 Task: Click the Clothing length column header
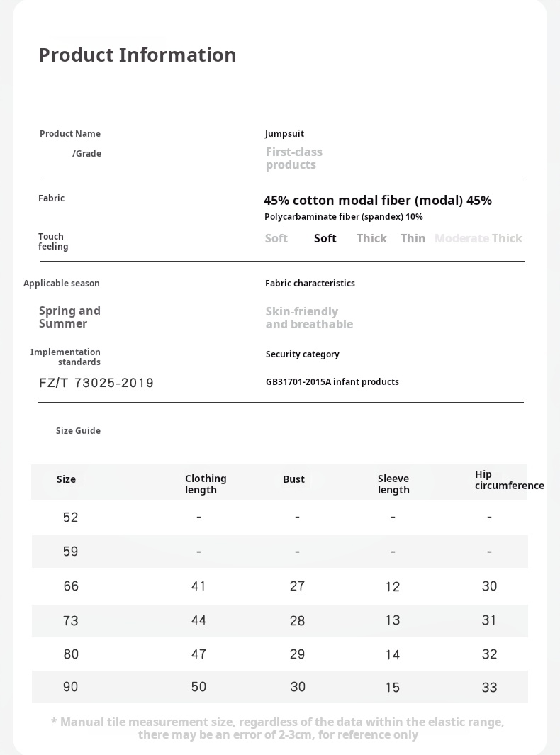(x=206, y=484)
